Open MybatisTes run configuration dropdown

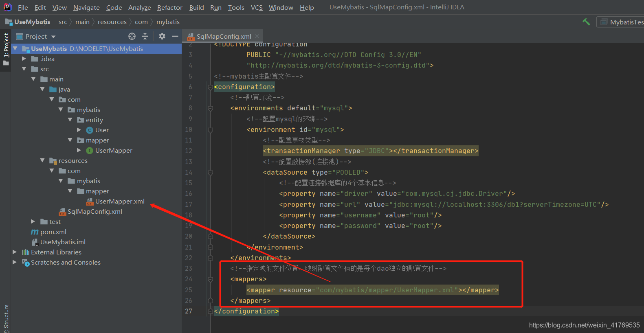point(620,22)
